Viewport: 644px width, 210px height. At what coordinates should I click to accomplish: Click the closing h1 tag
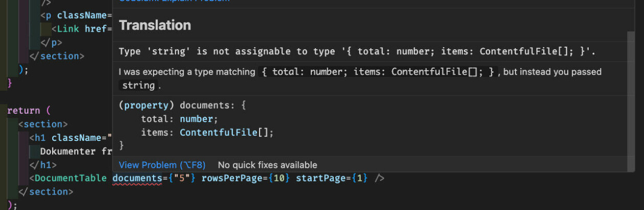43,165
